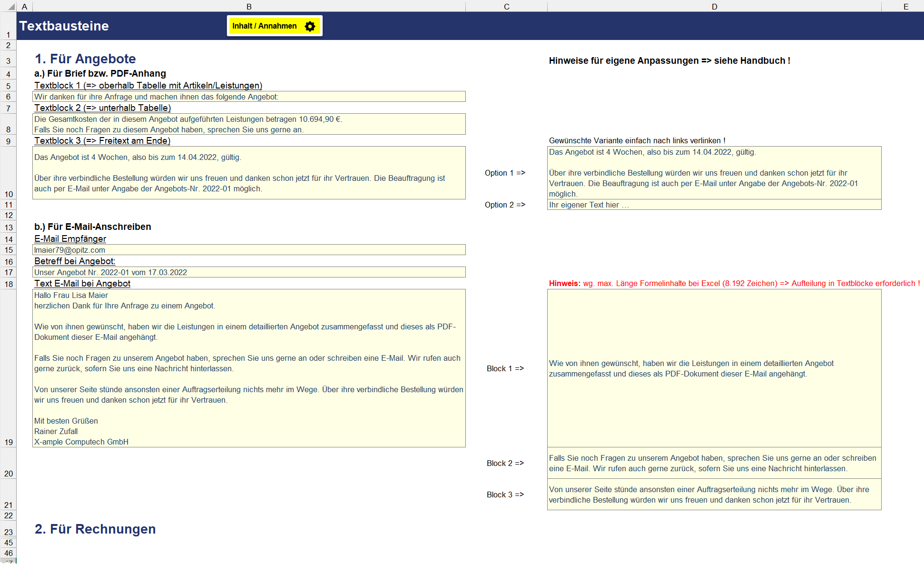Viewport: 924px width, 574px height.
Task: Open Inhalt / Annahmen button
Action: point(275,26)
